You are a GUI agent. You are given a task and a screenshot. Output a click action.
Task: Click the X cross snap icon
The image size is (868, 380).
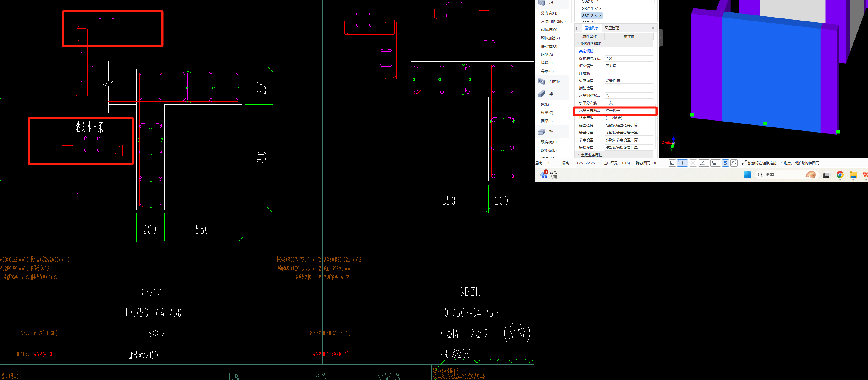pos(693,163)
